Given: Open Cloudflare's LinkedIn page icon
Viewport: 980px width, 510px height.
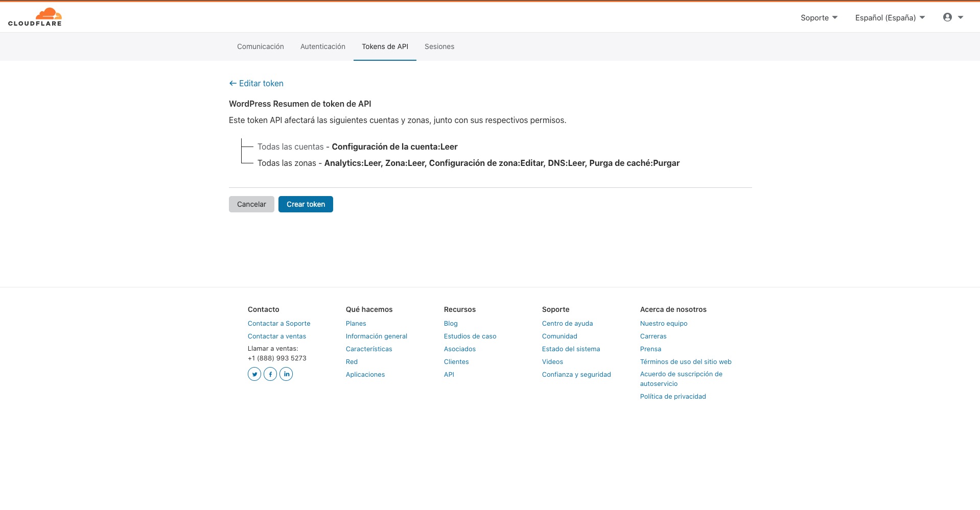Looking at the screenshot, I should click(x=286, y=374).
